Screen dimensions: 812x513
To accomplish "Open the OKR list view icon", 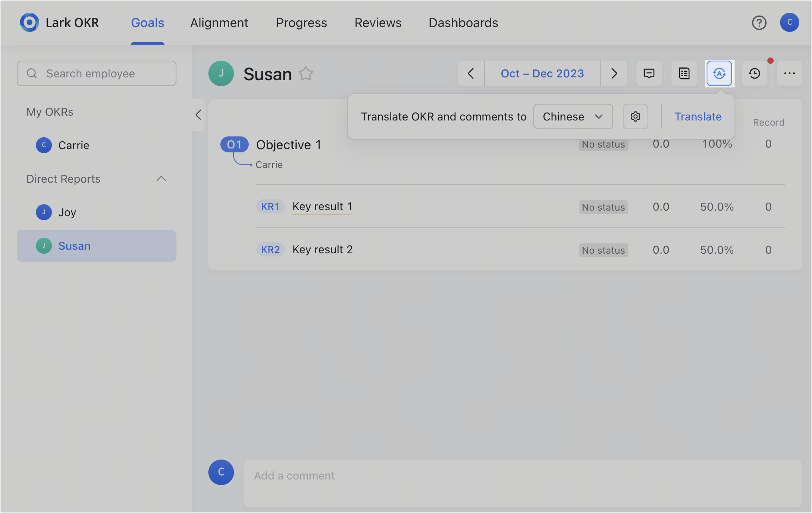I will tap(684, 73).
